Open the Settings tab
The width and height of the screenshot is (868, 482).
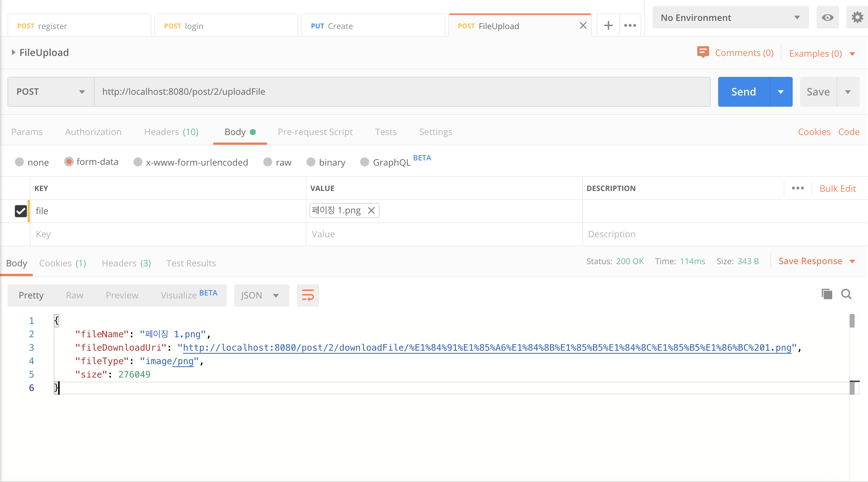435,132
